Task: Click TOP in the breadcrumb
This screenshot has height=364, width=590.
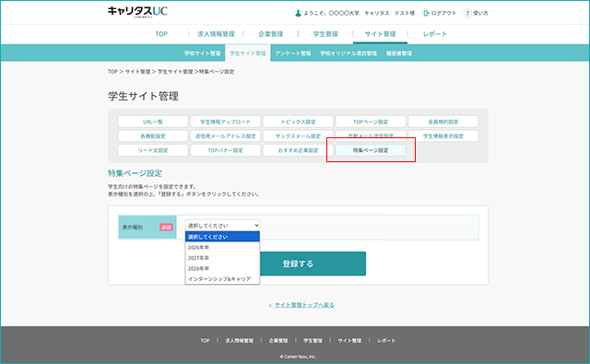Action: coord(112,72)
